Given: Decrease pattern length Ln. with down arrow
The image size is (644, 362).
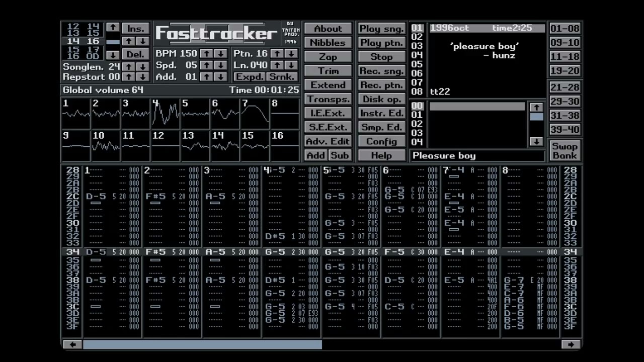Looking at the screenshot, I should (x=291, y=65).
